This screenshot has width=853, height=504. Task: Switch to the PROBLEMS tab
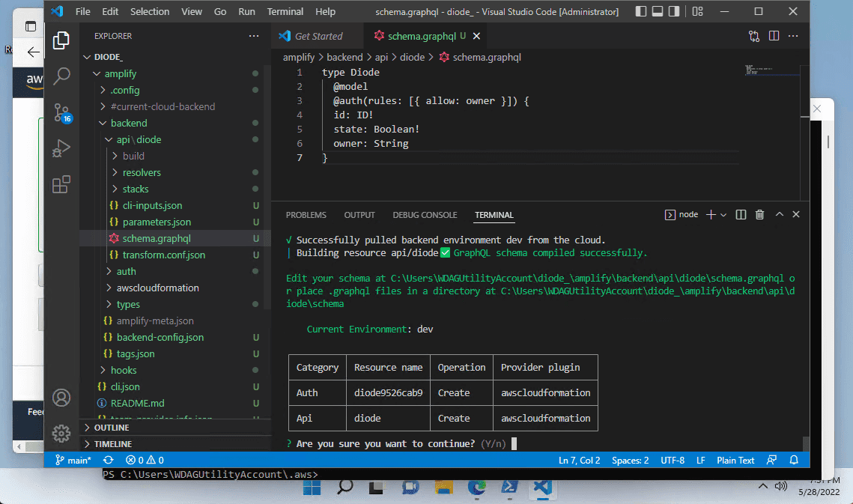coord(306,215)
